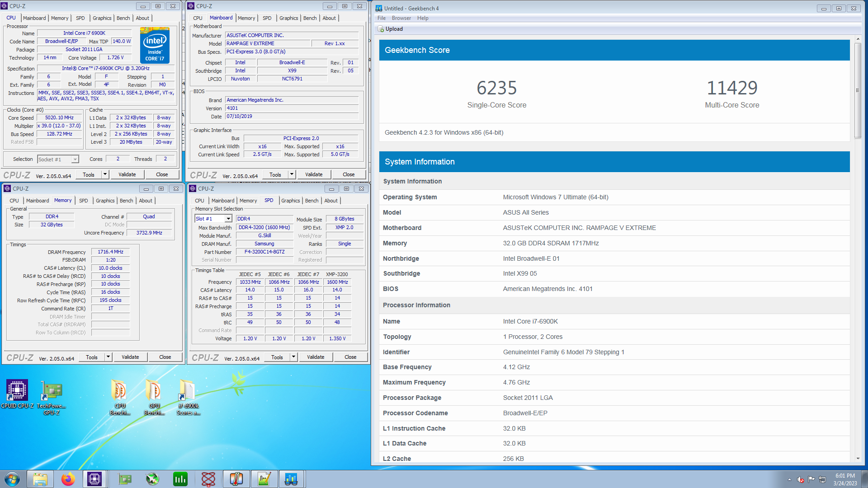Click Close in the Mainboard tab window

[x=349, y=174]
